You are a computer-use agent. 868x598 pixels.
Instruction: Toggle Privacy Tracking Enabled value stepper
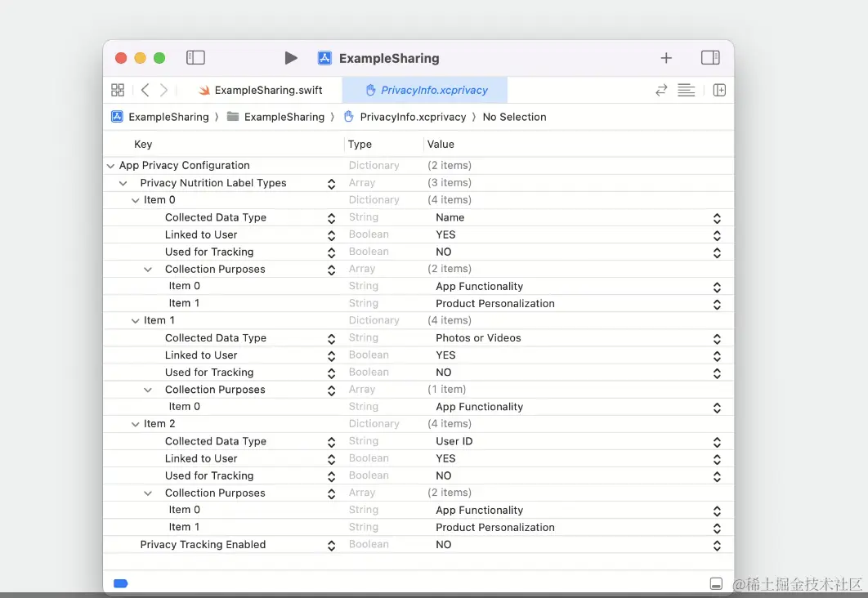point(717,546)
